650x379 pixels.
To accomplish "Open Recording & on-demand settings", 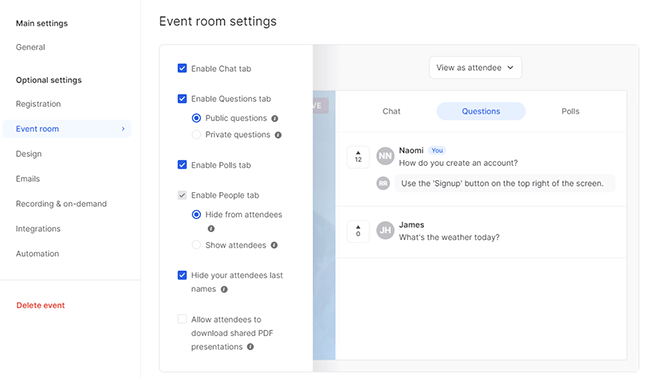I will (x=61, y=204).
